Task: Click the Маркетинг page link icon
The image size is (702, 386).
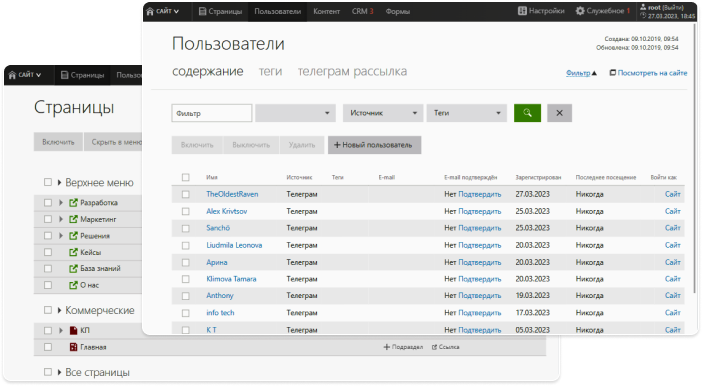Action: point(73,219)
